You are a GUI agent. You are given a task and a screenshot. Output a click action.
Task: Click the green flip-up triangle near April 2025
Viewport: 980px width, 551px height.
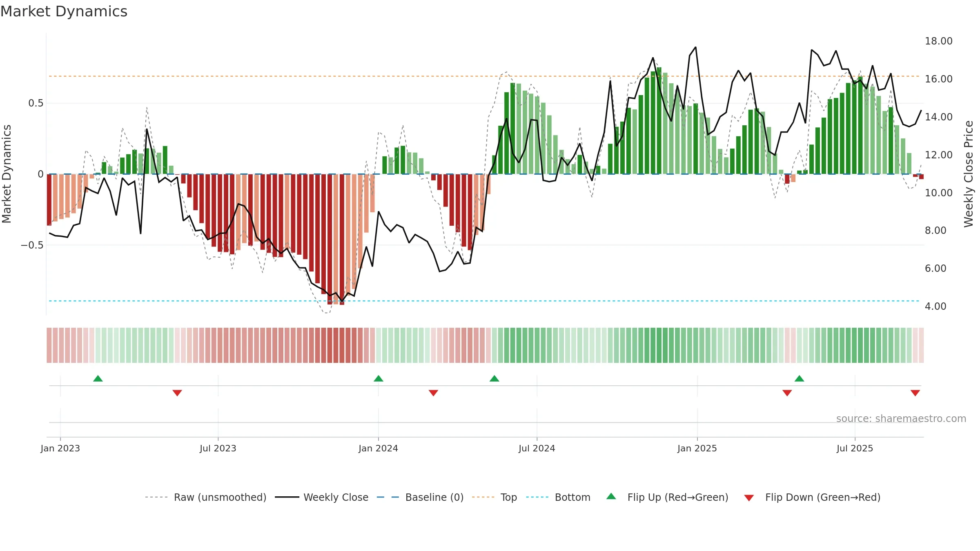click(x=800, y=378)
